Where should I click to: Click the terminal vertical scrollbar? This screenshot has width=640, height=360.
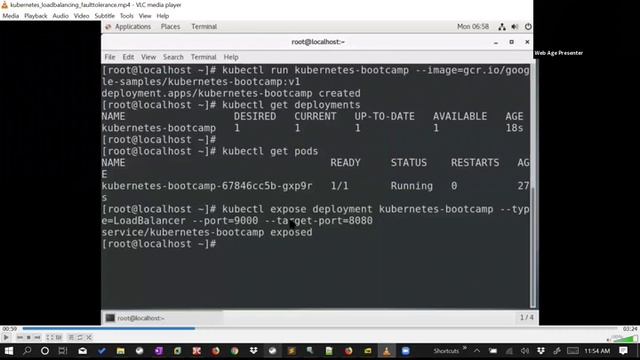533,186
